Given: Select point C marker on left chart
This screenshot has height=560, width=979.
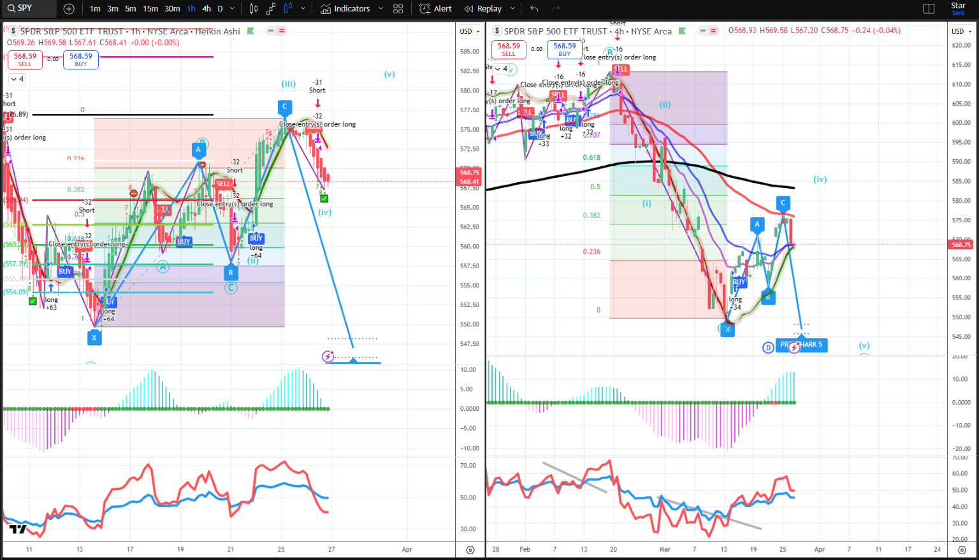Looking at the screenshot, I should [x=285, y=107].
